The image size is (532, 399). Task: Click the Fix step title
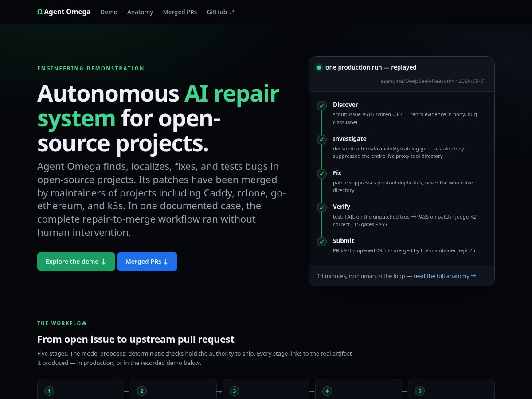click(x=337, y=173)
